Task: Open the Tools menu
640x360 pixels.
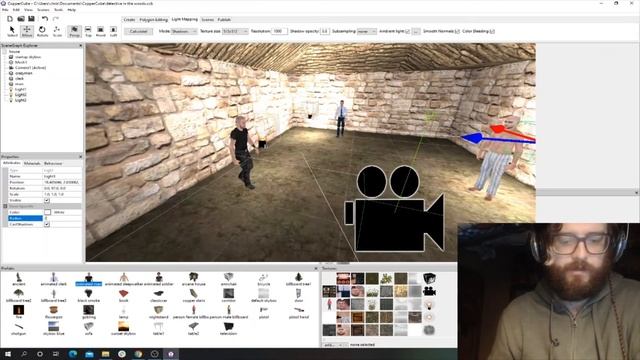Action: [58, 10]
